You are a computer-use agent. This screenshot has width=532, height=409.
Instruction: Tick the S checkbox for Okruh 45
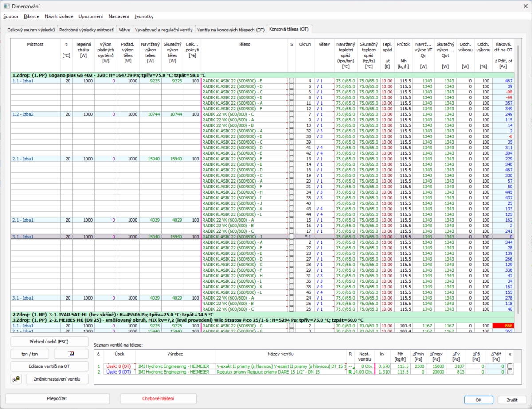click(292, 292)
